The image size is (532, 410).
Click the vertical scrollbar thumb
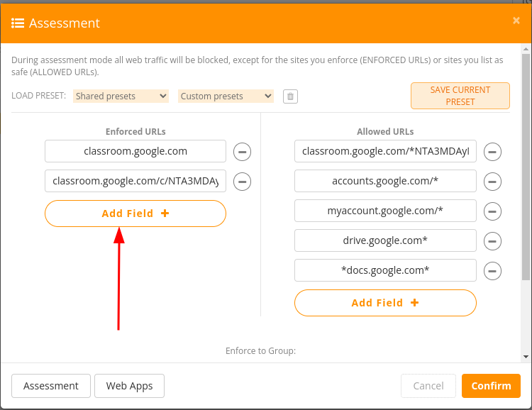526,167
